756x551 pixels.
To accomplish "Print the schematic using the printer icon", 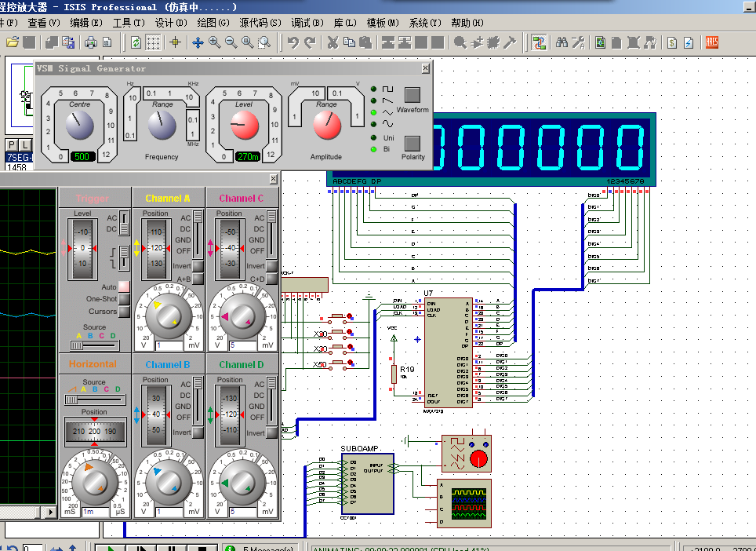I will pyautogui.click(x=91, y=42).
